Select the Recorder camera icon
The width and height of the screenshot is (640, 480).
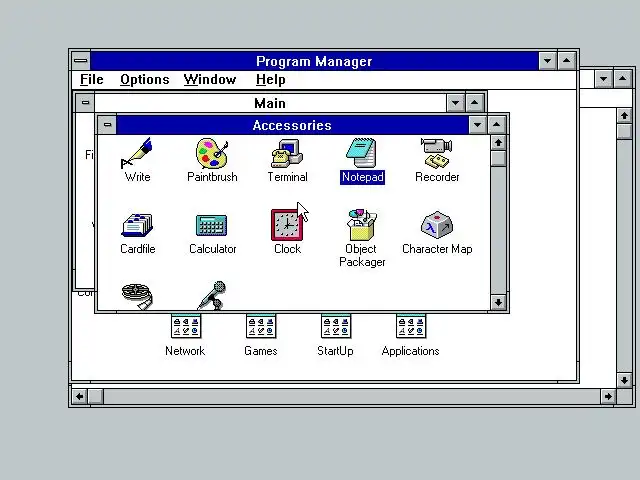coord(437,153)
